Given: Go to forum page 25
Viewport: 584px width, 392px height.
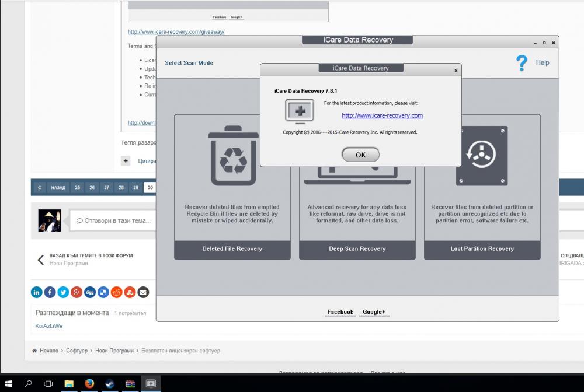Looking at the screenshot, I should pyautogui.click(x=78, y=187).
